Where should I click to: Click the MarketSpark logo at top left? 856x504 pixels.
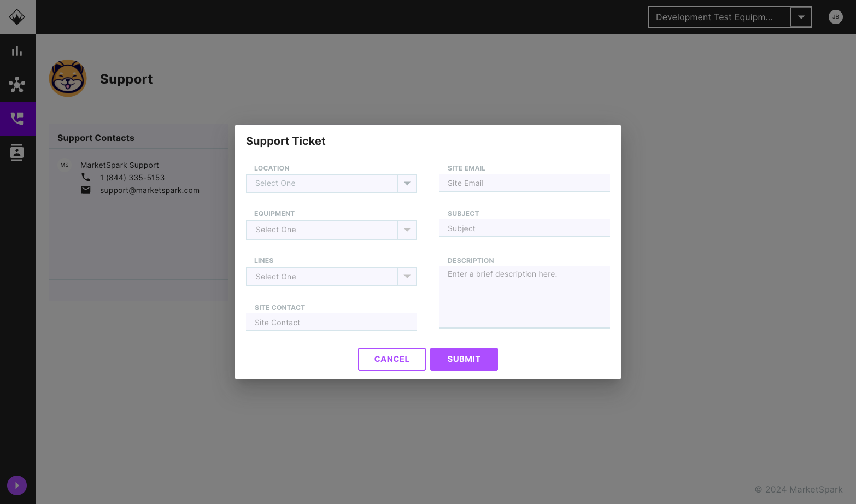(x=17, y=16)
